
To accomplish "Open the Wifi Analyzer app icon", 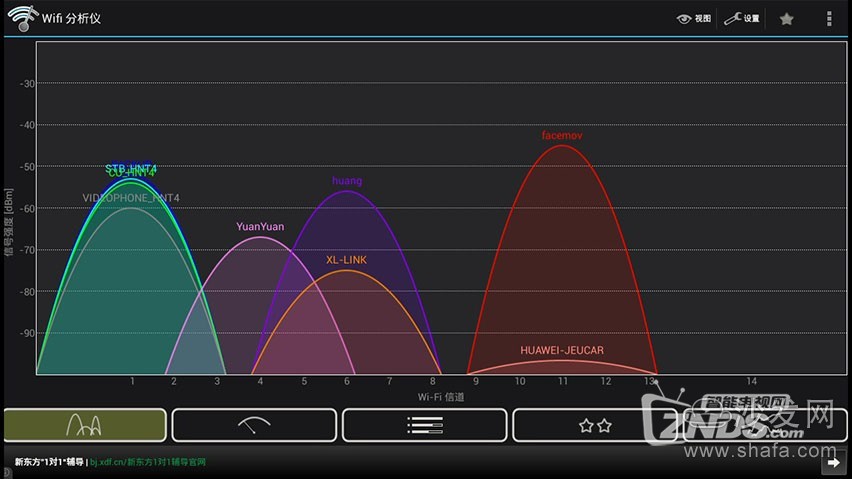I will [x=23, y=18].
